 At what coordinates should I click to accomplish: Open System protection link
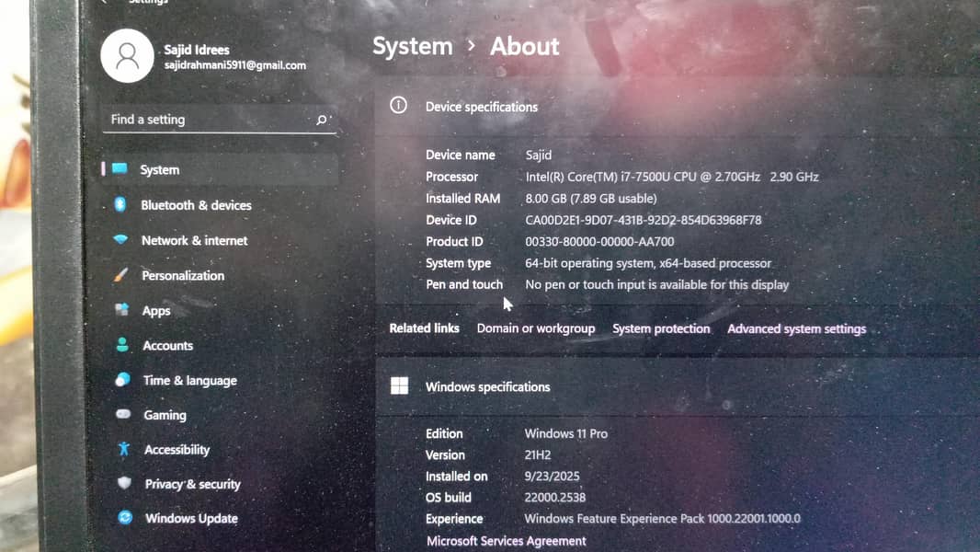pyautogui.click(x=661, y=328)
